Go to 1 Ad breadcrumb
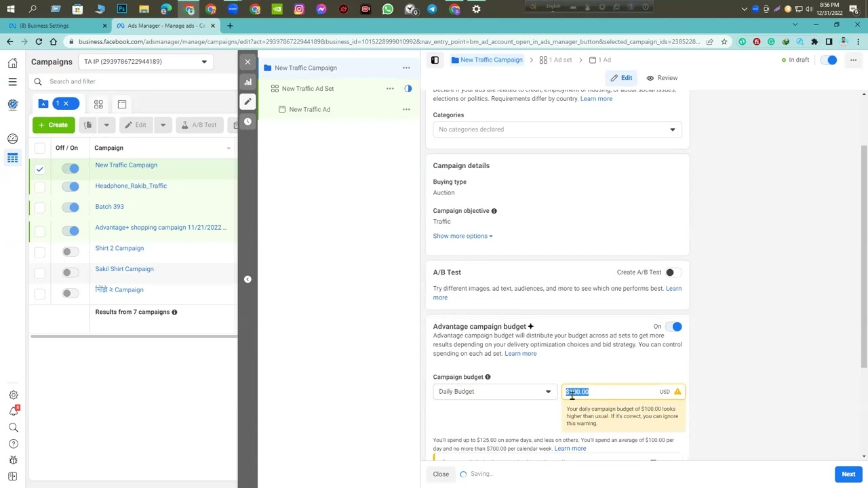Screen dimensions: 868x488 point(599,60)
